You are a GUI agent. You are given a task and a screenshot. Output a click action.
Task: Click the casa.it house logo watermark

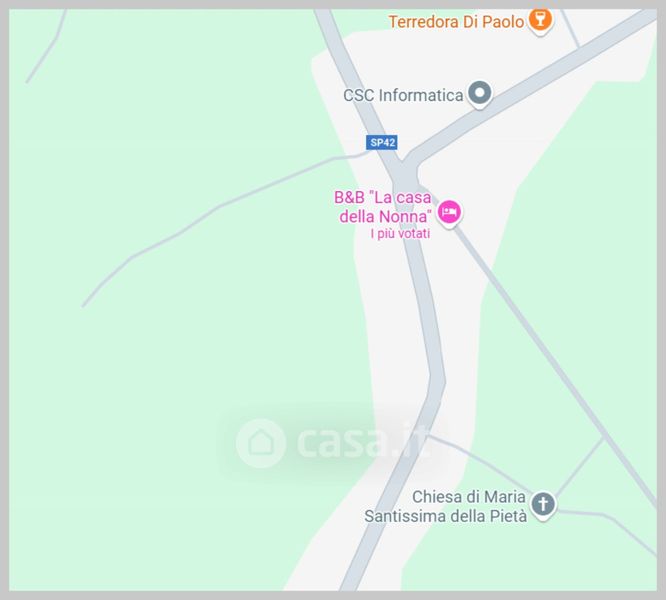tap(260, 443)
